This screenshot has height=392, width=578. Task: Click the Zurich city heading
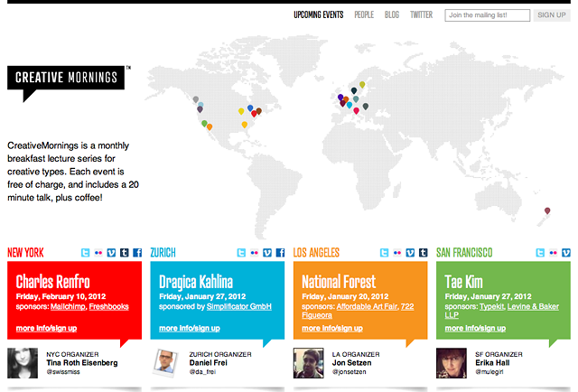163,253
